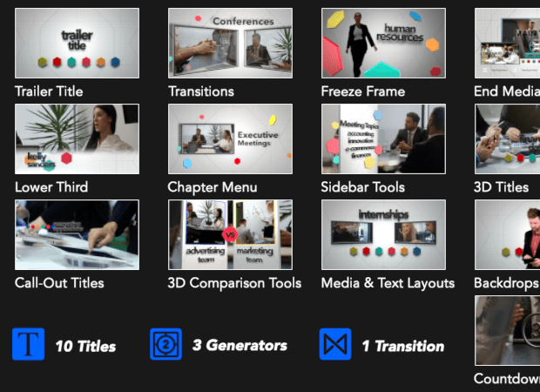The image size is (540, 392).
Task: Click the 'Trailer Title' caption
Action: coord(49,91)
